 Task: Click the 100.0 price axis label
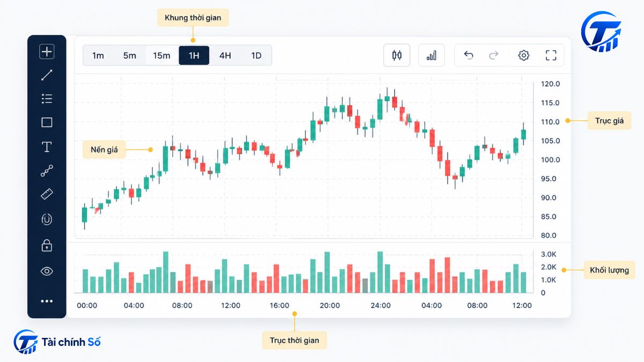[x=550, y=160]
